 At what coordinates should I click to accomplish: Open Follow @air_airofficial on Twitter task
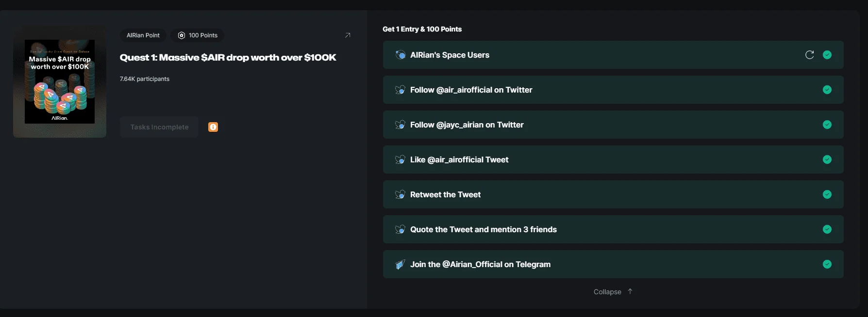(613, 90)
